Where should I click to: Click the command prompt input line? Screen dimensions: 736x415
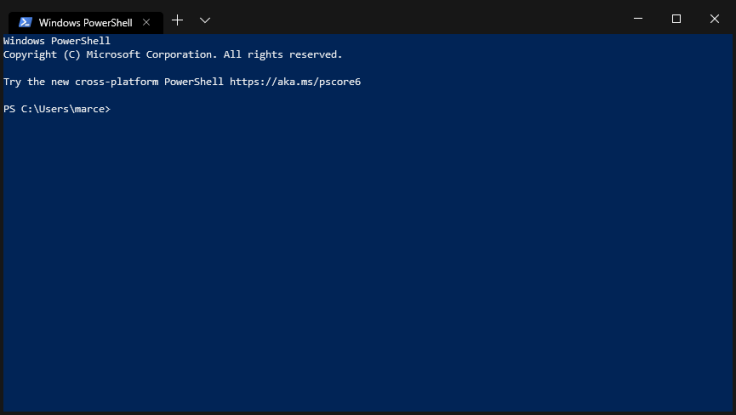click(x=300, y=109)
